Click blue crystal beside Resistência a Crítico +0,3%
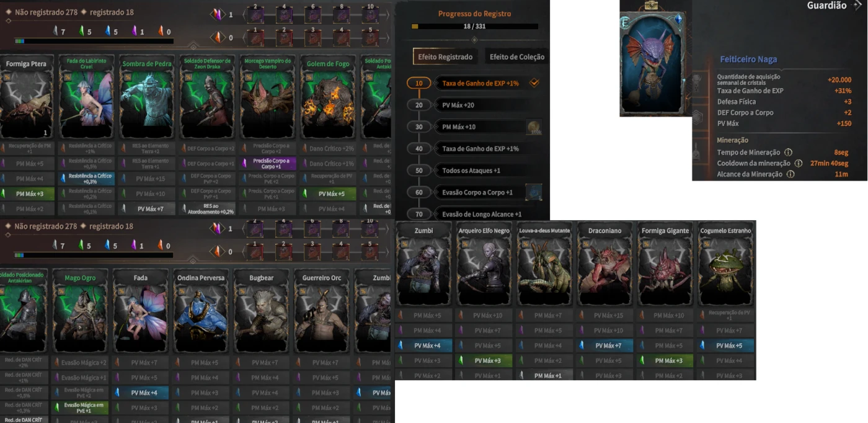The width and height of the screenshot is (868, 423). [x=63, y=179]
